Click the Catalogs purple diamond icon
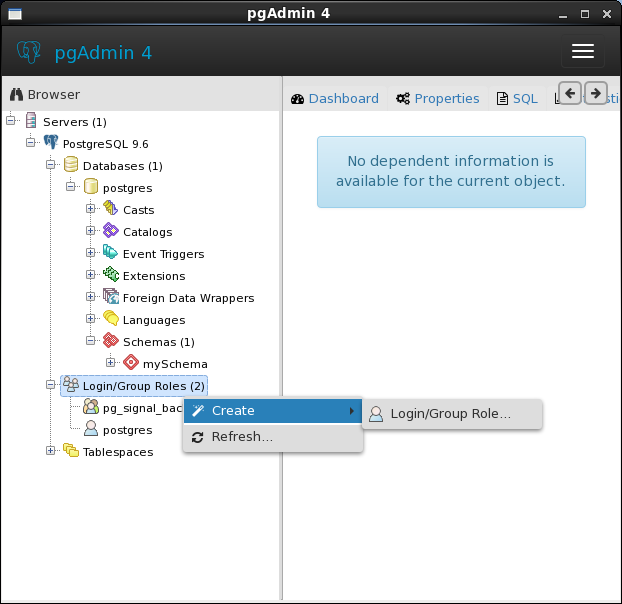This screenshot has height=604, width=622. pyautogui.click(x=111, y=230)
